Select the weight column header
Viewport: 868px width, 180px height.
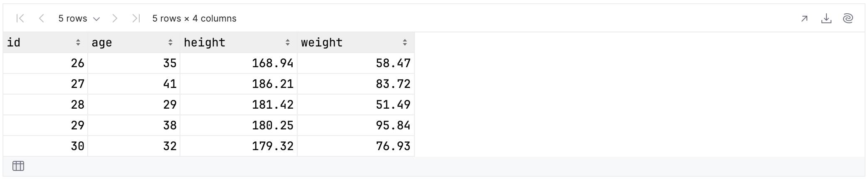[x=356, y=42]
